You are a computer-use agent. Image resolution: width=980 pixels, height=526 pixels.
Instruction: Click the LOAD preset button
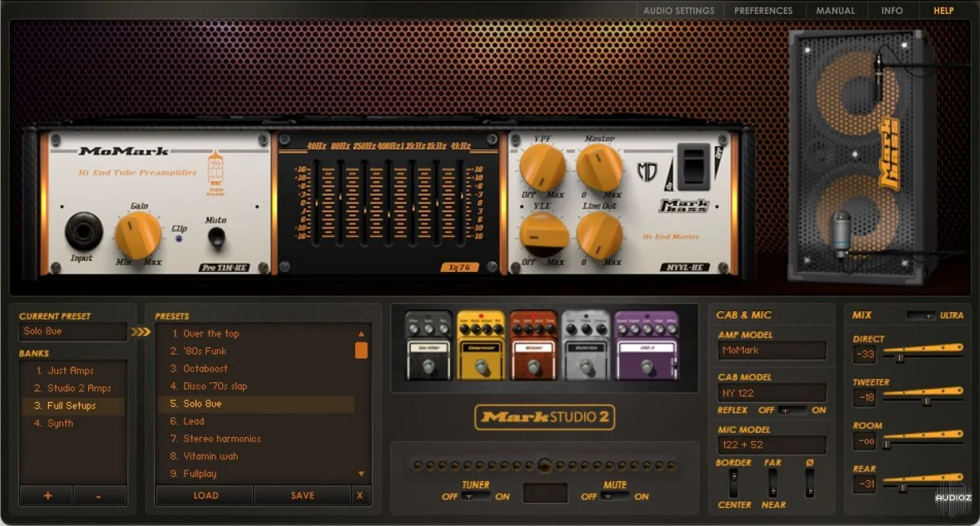[205, 495]
